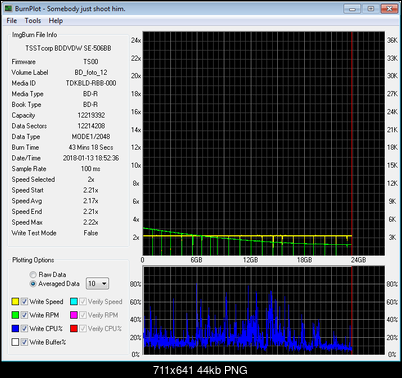Click the Speed Max value 2.22x

point(91,222)
